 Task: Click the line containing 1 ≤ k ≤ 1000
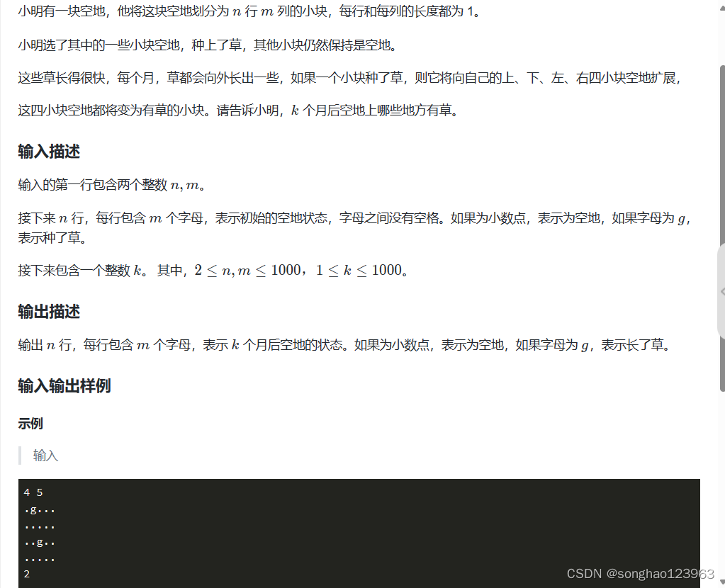[x=213, y=271]
